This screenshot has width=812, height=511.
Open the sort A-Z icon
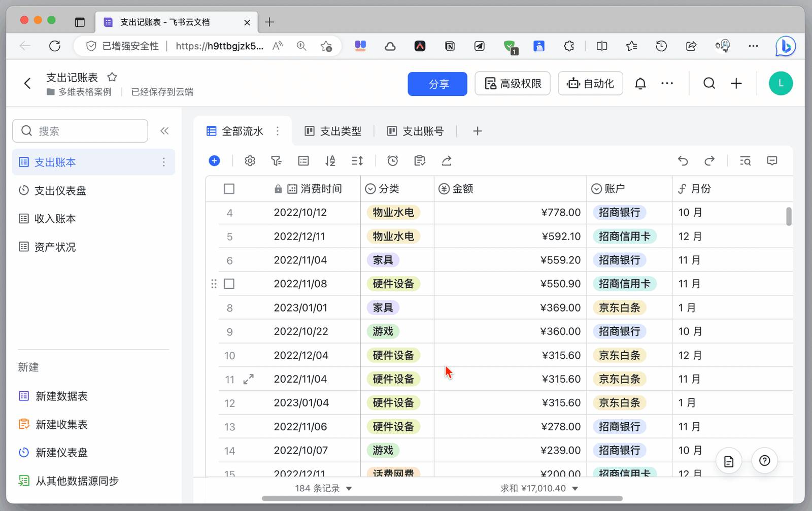[x=330, y=161]
